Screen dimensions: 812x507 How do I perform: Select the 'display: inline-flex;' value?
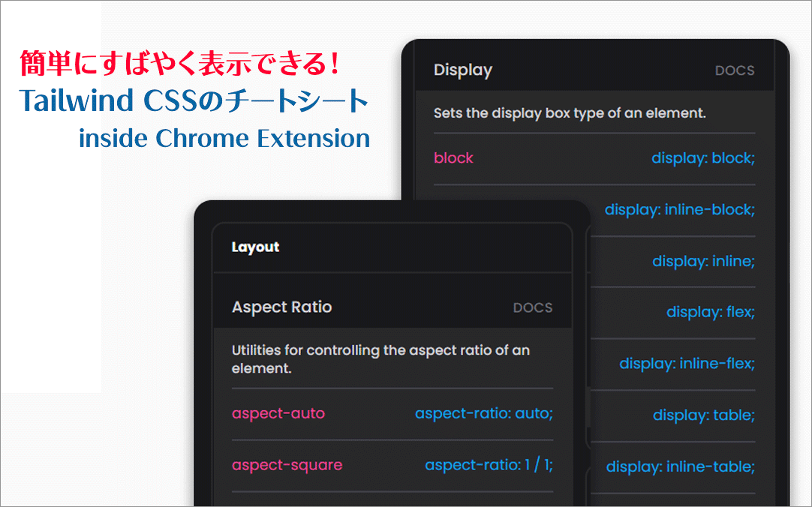click(687, 363)
